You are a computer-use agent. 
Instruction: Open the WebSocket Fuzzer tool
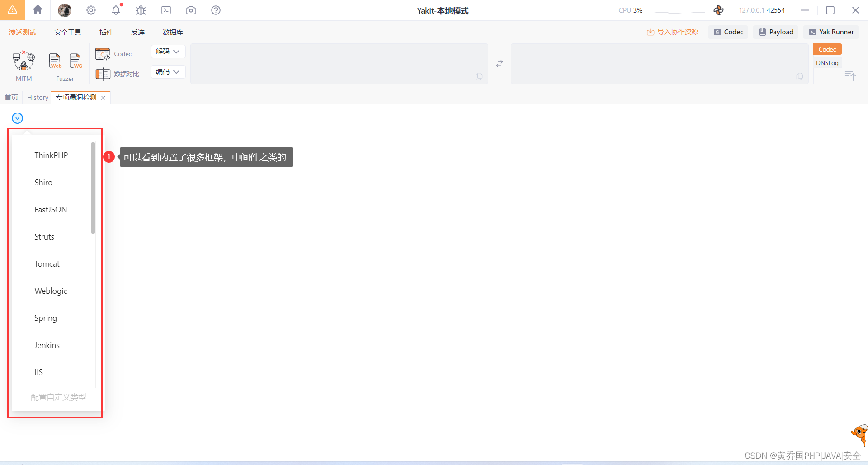(x=75, y=61)
